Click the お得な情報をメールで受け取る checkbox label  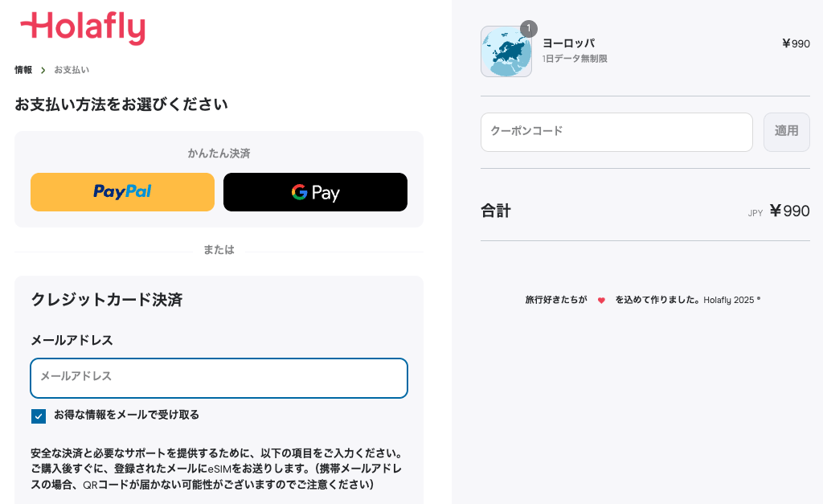point(126,415)
